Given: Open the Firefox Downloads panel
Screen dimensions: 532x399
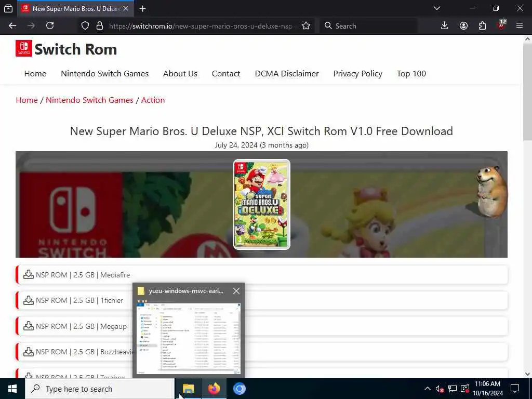Looking at the screenshot, I should tap(445, 26).
